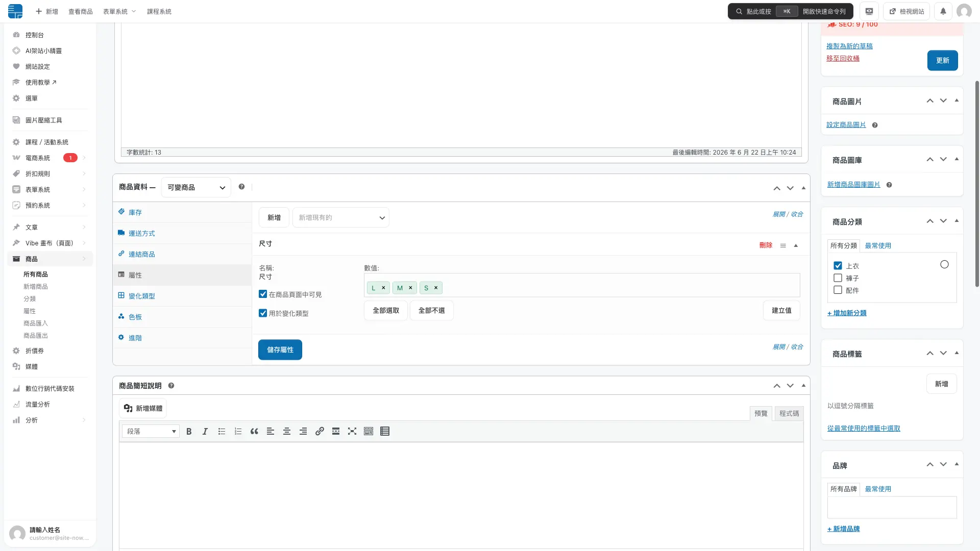Remove the L size value tag
The image size is (980, 551).
tap(383, 288)
